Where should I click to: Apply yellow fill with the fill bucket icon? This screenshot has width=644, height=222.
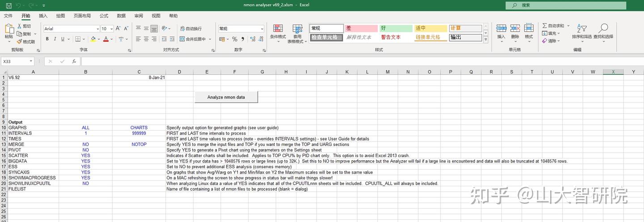(x=93, y=39)
